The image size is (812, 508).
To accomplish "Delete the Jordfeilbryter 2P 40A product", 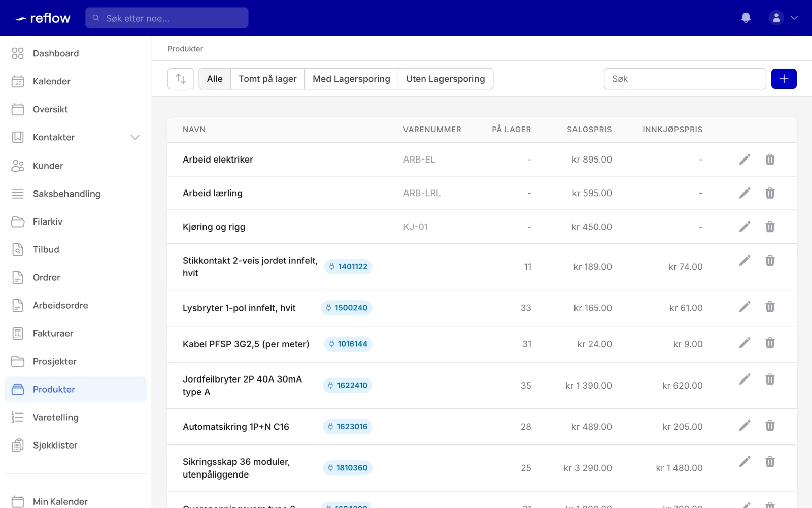I will click(x=770, y=379).
